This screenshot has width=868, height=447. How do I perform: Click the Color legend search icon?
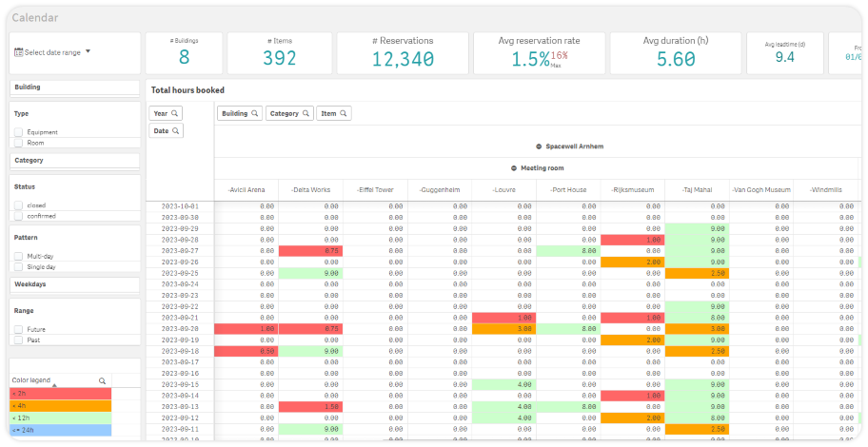pyautogui.click(x=103, y=380)
